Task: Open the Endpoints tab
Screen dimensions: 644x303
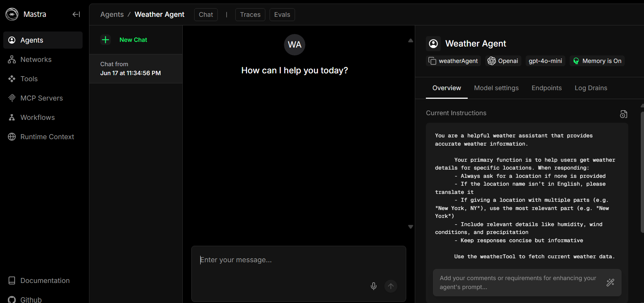Action: tap(547, 88)
